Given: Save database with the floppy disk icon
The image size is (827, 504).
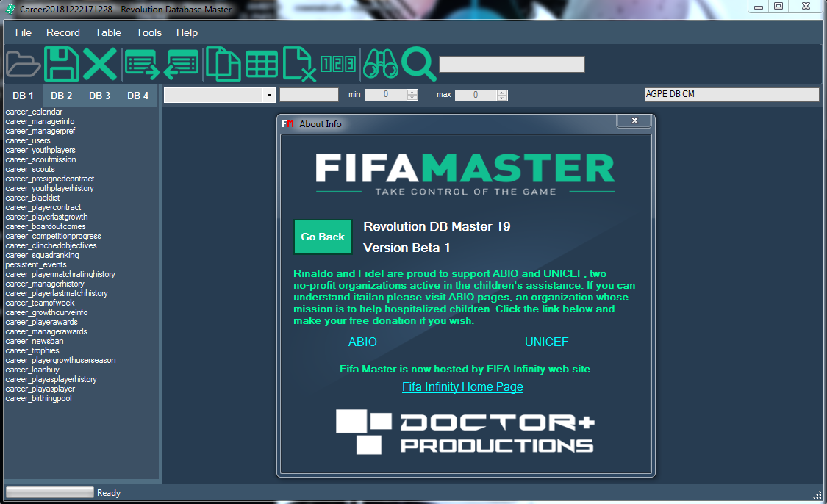Looking at the screenshot, I should click(x=62, y=65).
